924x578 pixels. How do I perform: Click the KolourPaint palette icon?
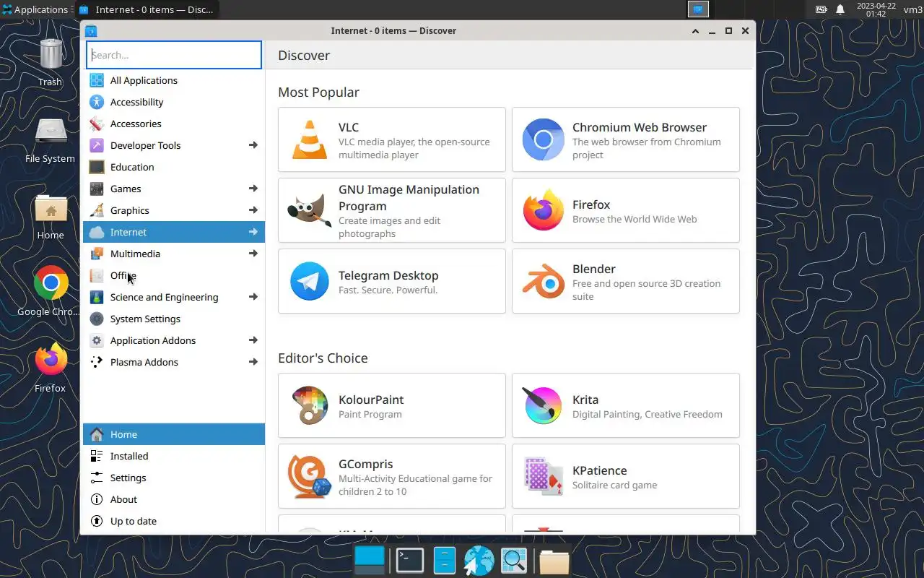(x=309, y=405)
